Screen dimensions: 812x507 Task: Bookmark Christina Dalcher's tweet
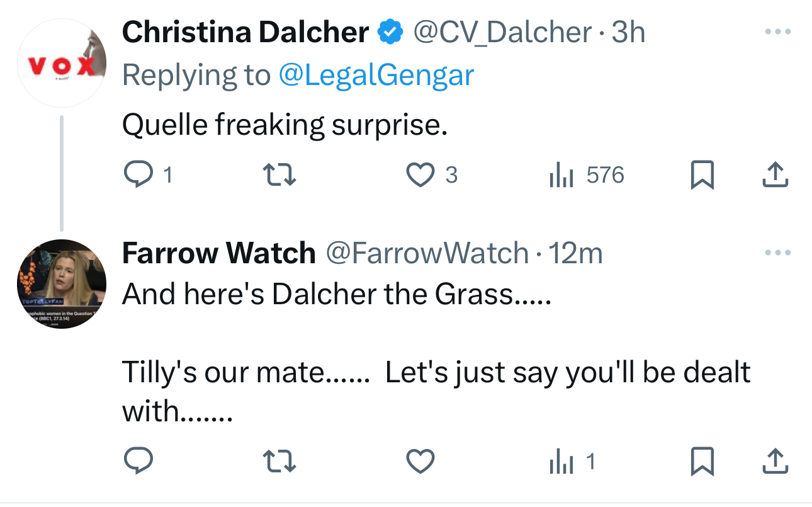(702, 175)
